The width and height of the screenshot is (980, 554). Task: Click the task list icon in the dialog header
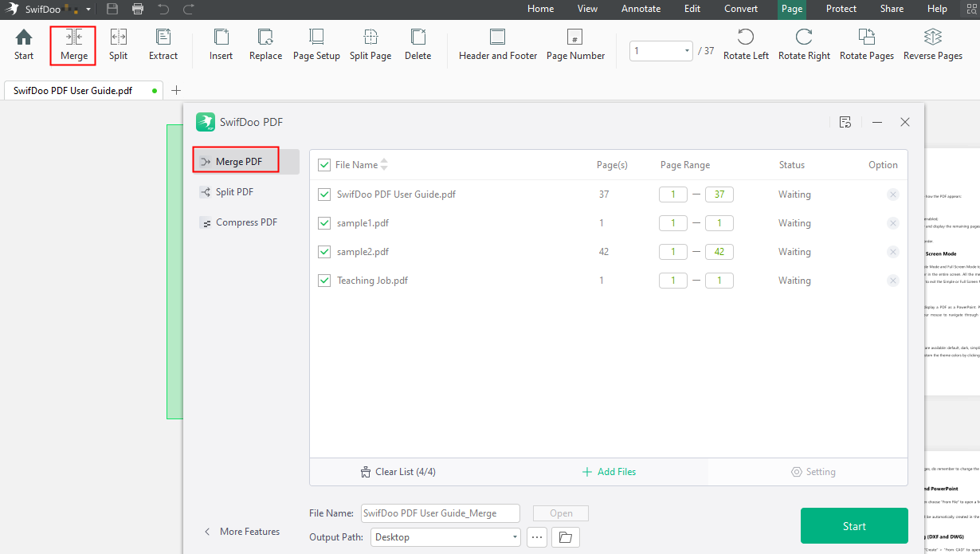(845, 122)
